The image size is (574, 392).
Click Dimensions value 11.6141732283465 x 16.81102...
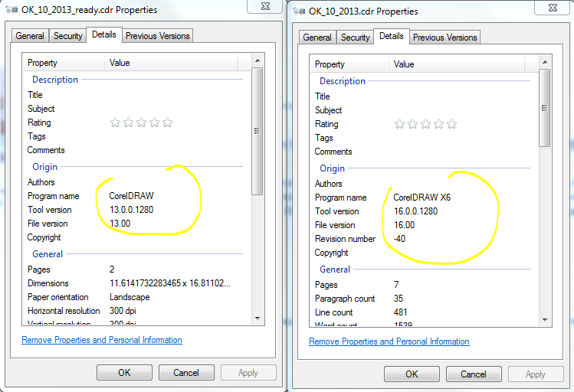[x=170, y=283]
